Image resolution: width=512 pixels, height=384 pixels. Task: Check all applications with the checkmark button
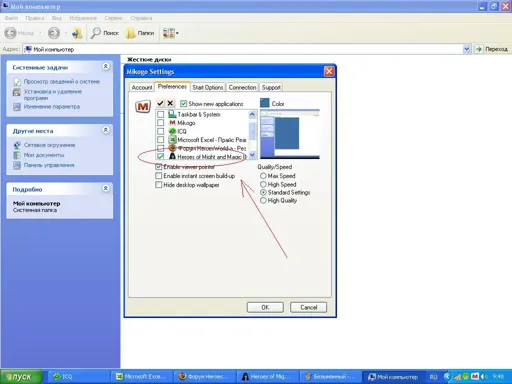click(x=160, y=103)
